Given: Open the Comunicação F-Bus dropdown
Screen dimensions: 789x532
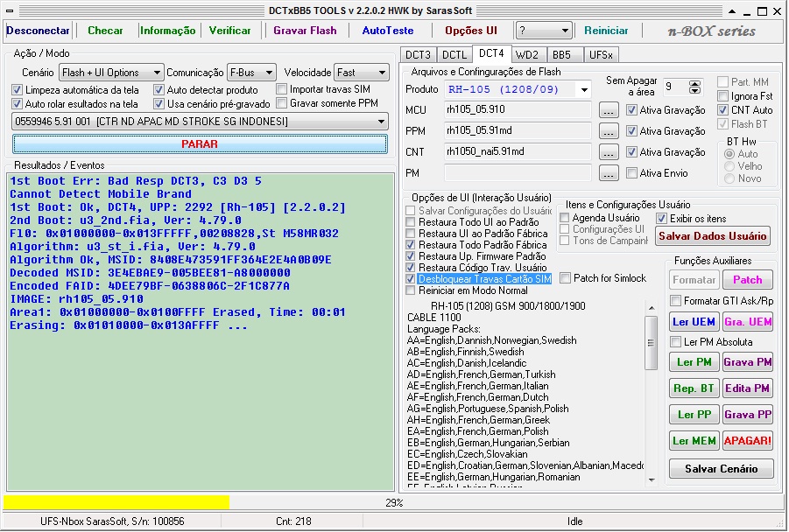Looking at the screenshot, I should pos(251,73).
